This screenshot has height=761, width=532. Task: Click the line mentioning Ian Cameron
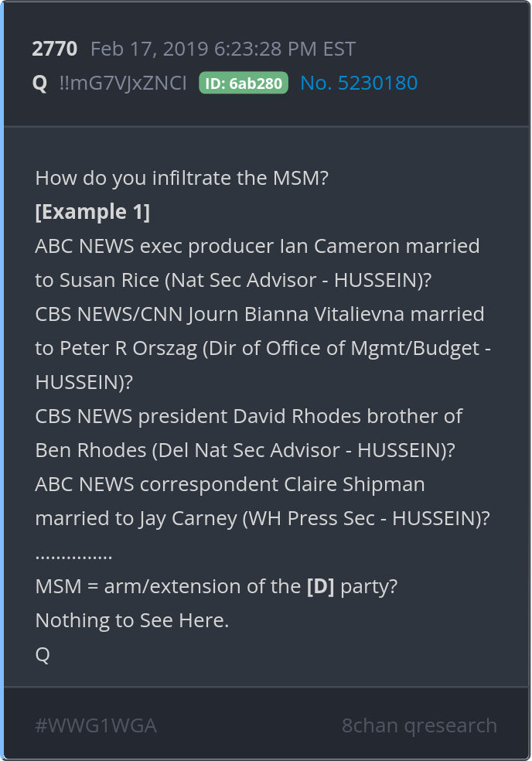257,246
